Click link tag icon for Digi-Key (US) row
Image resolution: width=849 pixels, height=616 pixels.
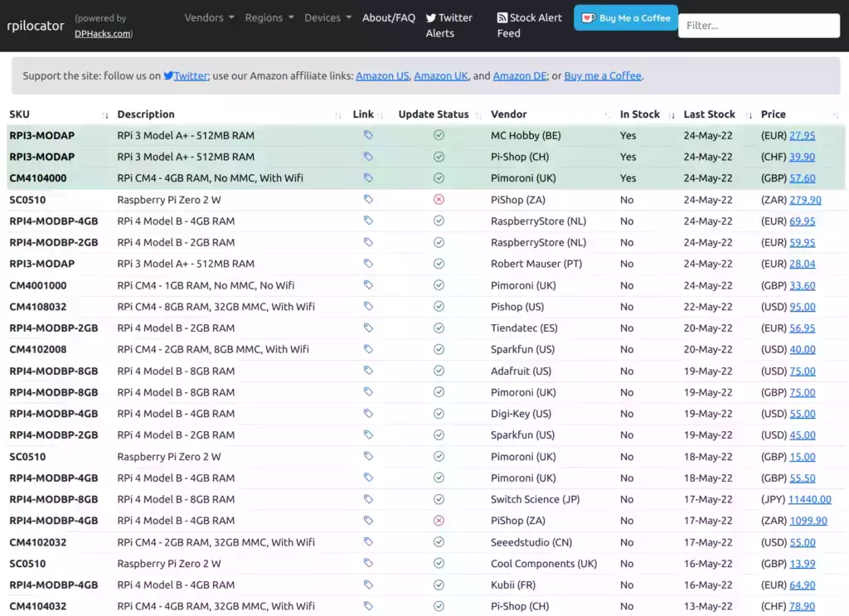[368, 414]
